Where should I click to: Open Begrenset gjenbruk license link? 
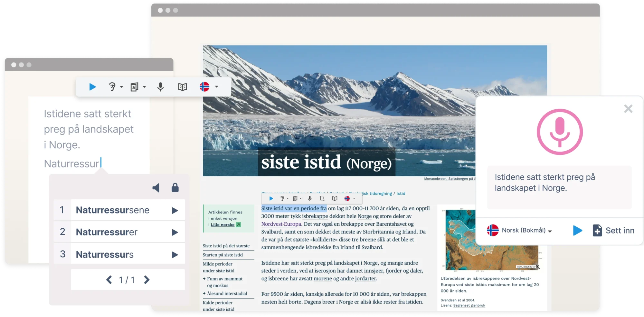click(x=469, y=305)
